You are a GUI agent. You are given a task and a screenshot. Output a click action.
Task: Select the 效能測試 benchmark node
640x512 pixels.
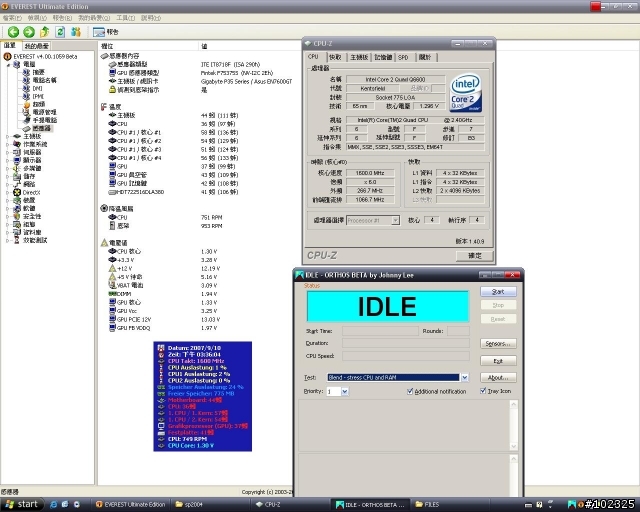pyautogui.click(x=30, y=240)
